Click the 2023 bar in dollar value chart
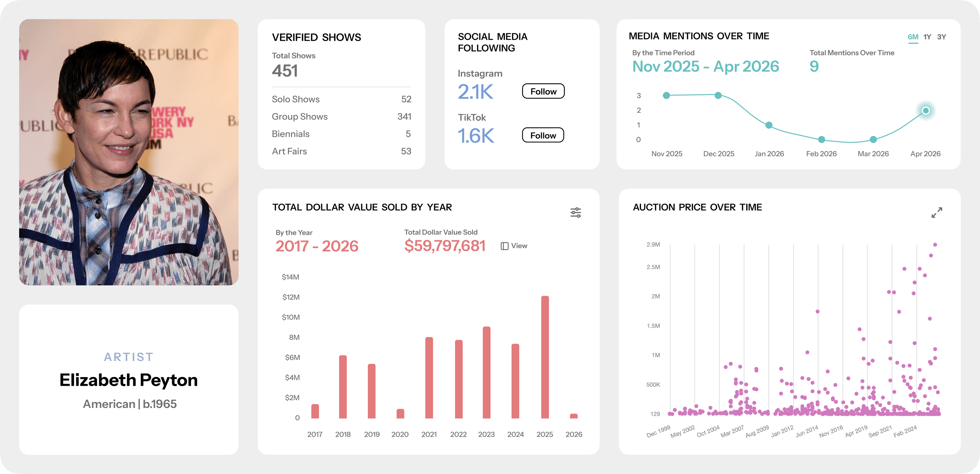This screenshot has height=474, width=980. 486,372
